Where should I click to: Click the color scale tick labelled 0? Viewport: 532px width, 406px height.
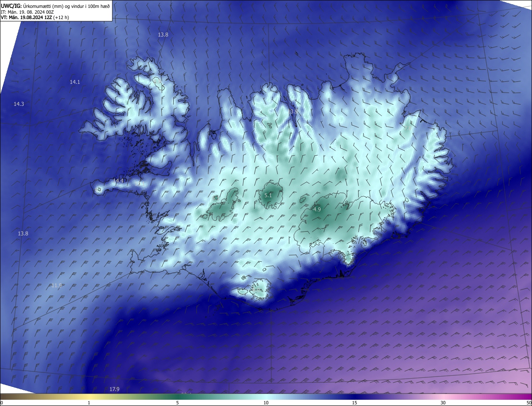tap(1, 403)
